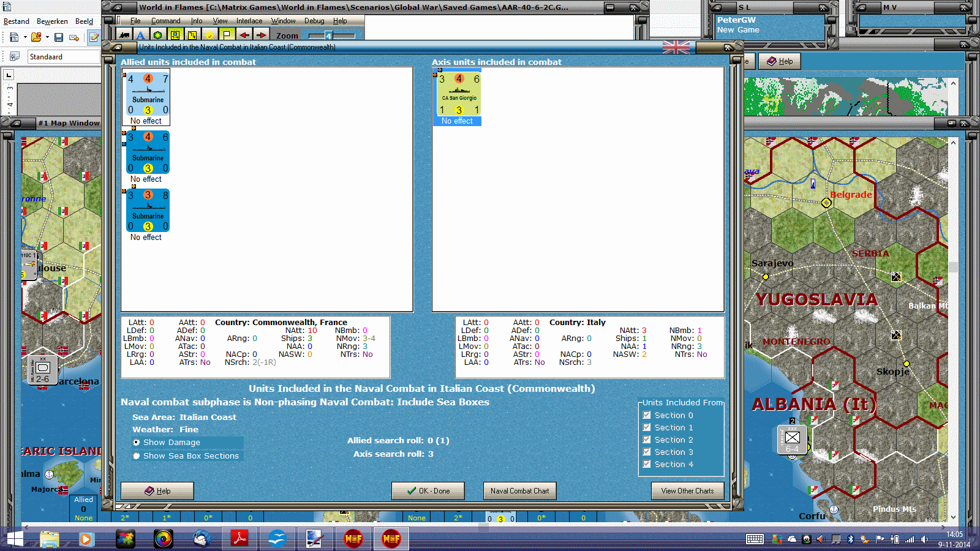Open the folder dropdown arrow in the editor toolbar
The image size is (980, 551).
(x=47, y=37)
